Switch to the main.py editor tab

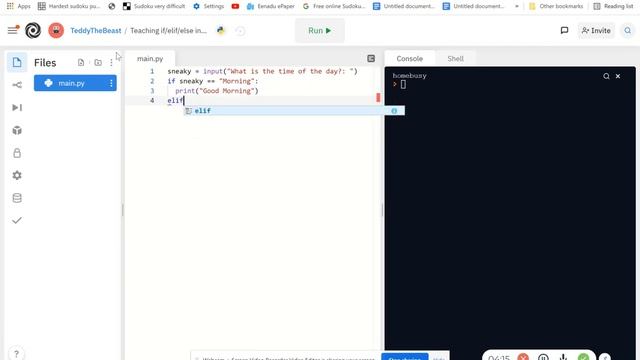tap(150, 58)
